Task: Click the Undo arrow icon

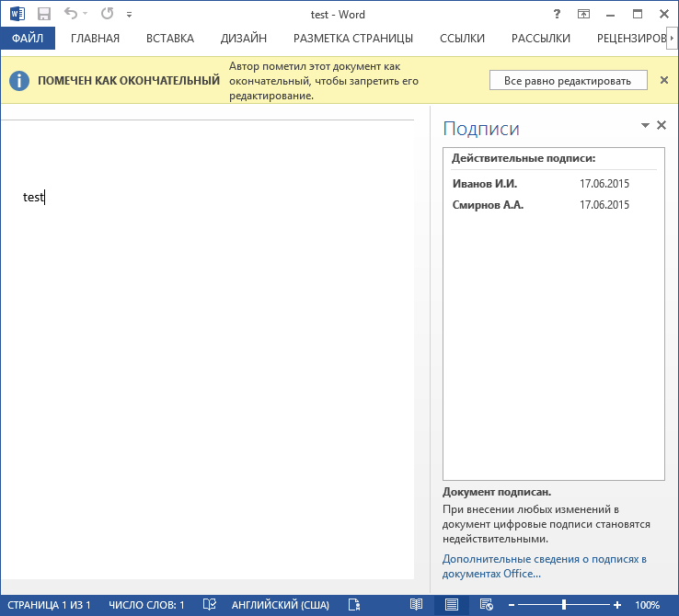Action: coord(71,14)
